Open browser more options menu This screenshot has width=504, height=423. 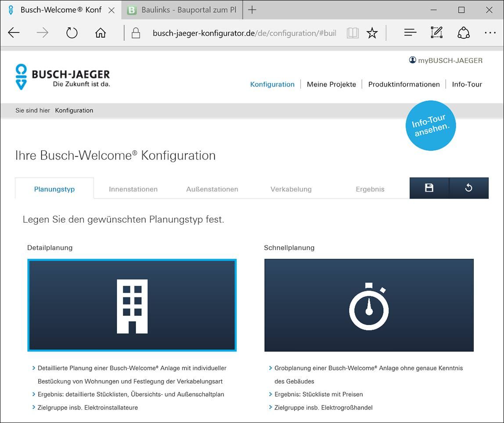point(490,33)
